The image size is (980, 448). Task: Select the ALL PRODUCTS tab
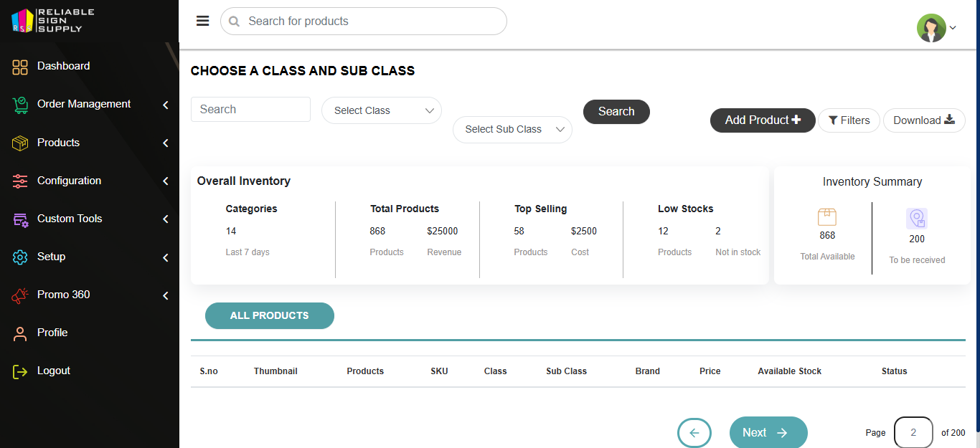point(269,315)
